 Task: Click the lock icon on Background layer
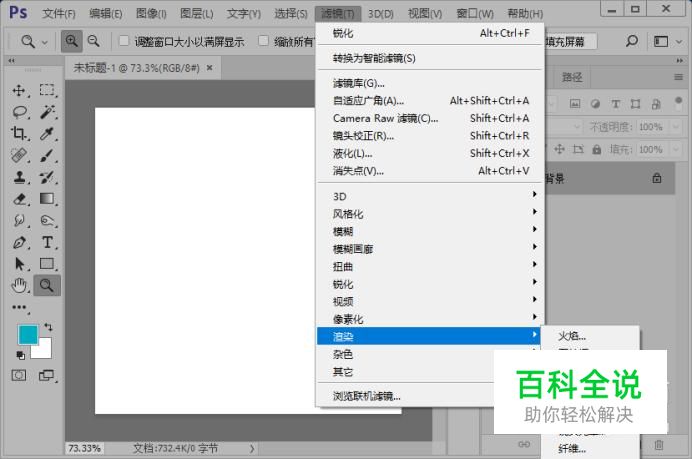pos(657,178)
